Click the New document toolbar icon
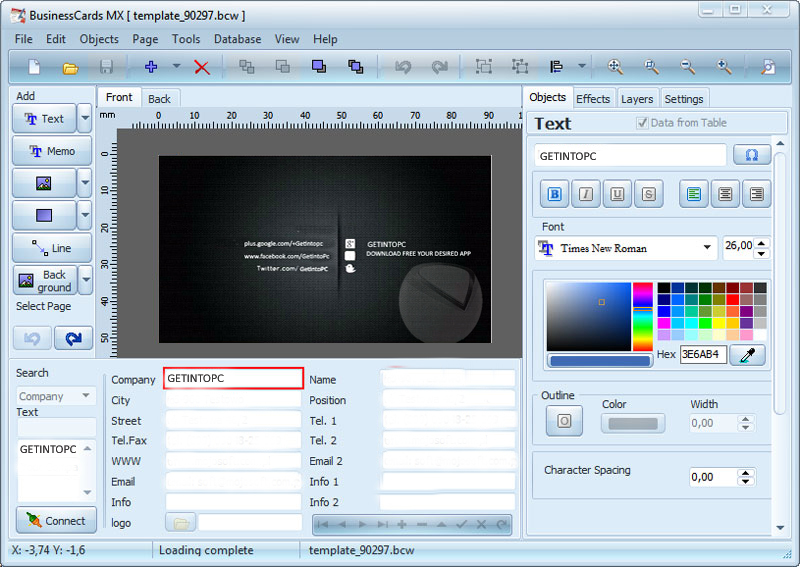 pos(34,67)
